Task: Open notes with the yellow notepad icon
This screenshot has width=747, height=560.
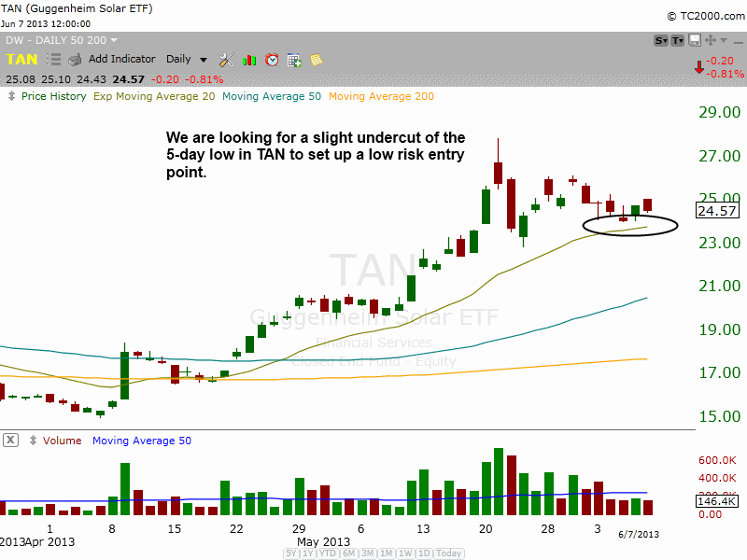Action: pos(316,60)
